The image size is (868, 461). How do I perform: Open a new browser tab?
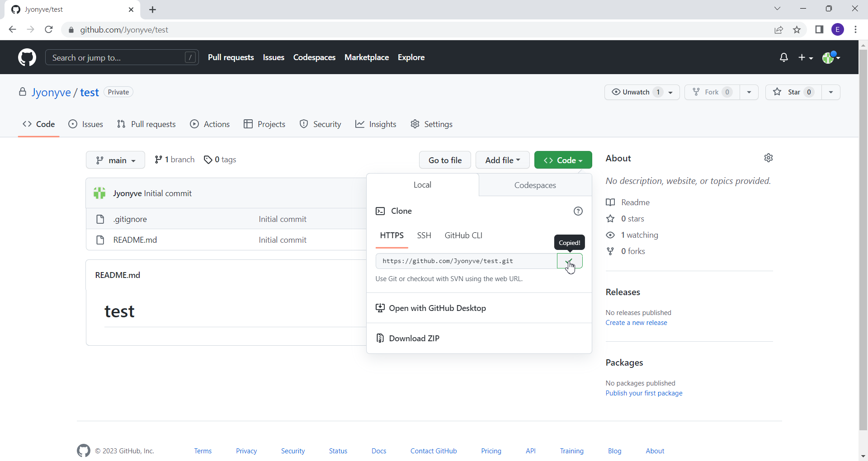(x=153, y=9)
